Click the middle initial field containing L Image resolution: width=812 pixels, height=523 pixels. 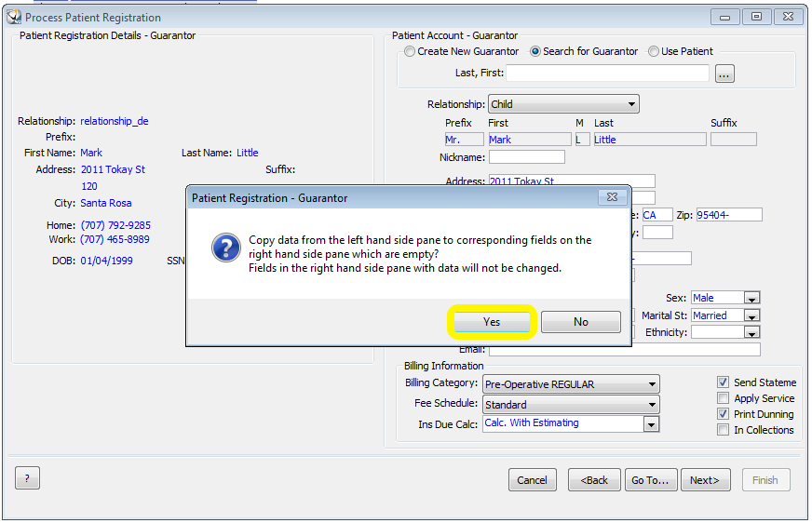[583, 140]
